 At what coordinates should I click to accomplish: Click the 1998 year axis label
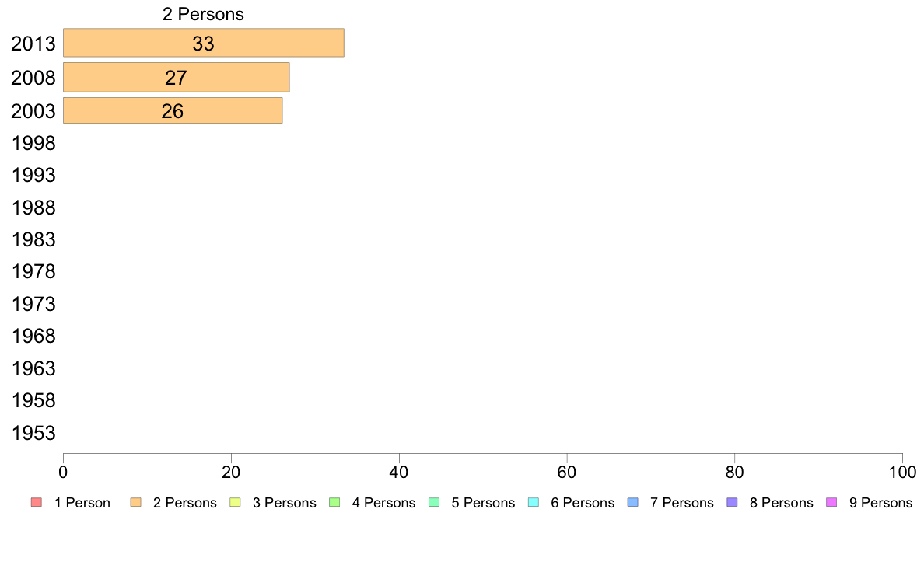coord(33,143)
